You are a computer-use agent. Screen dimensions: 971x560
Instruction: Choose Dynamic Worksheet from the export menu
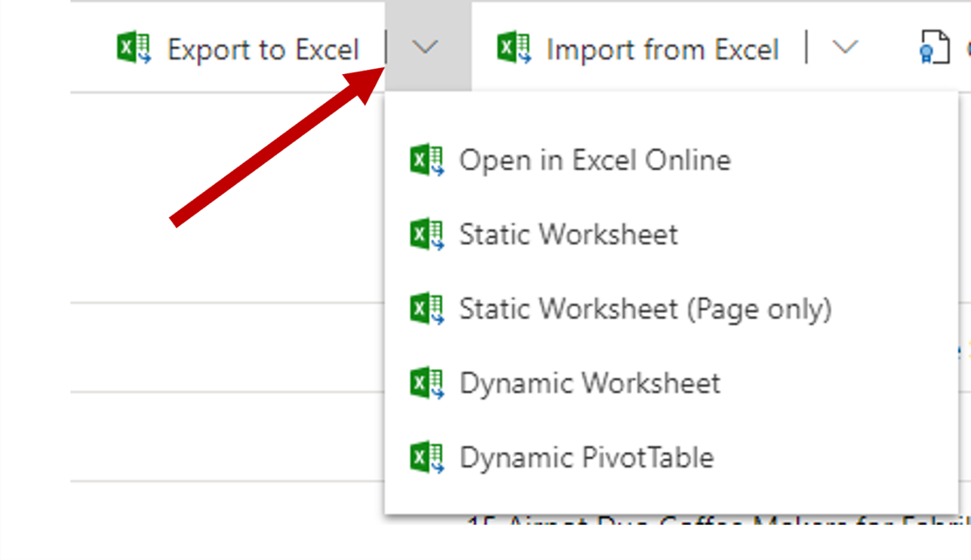tap(589, 383)
